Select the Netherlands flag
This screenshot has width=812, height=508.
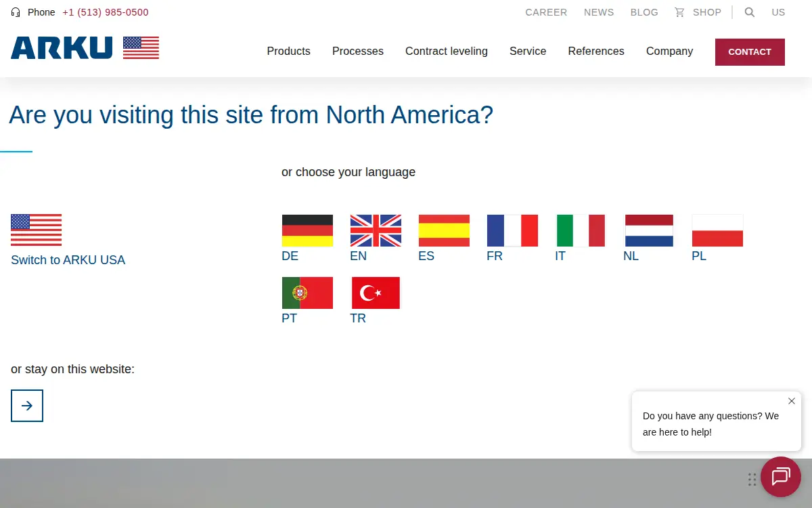[649, 230]
